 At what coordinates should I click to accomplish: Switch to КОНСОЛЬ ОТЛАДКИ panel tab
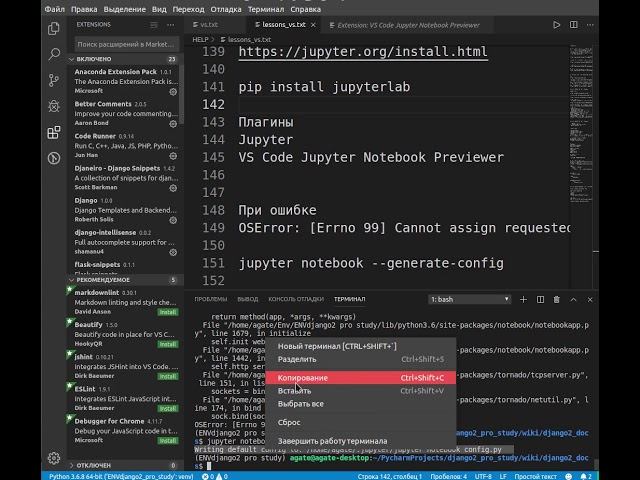click(x=296, y=299)
